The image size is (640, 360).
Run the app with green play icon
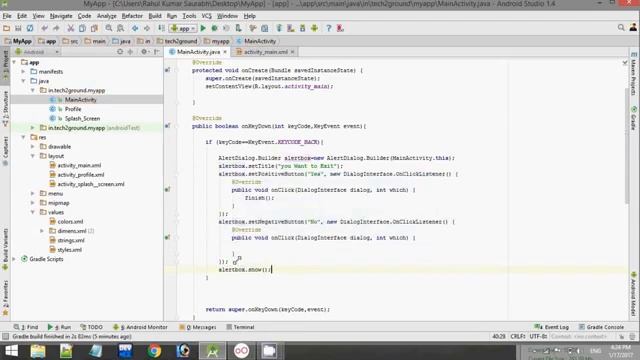point(203,28)
